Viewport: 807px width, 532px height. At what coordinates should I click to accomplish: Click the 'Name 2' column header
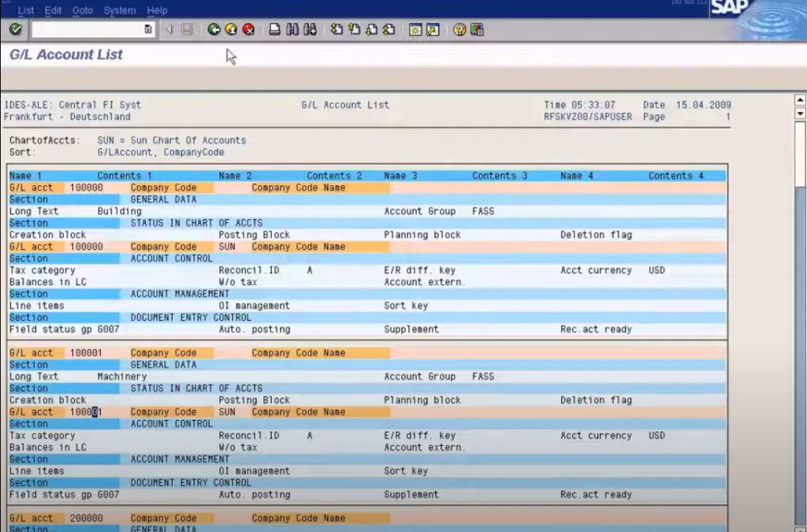coord(235,176)
